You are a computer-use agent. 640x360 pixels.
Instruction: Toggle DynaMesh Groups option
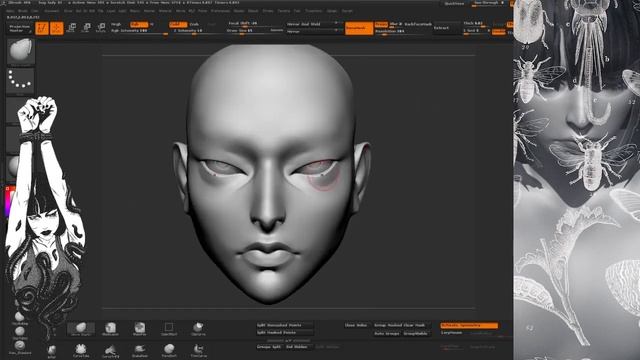point(381,24)
